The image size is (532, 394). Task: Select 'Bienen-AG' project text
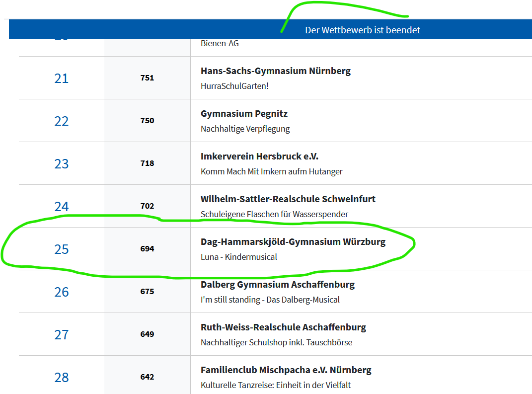(220, 43)
